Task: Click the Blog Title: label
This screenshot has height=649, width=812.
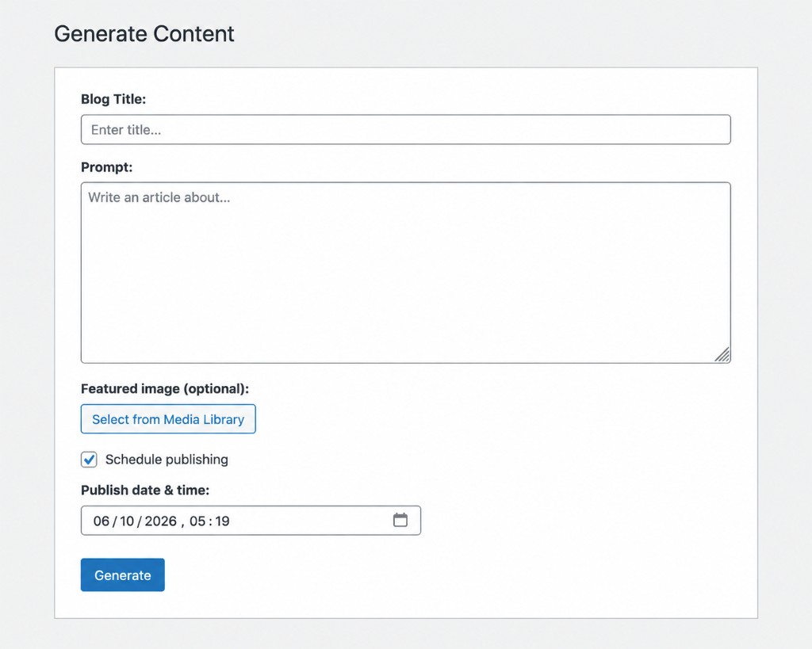Action: [113, 99]
